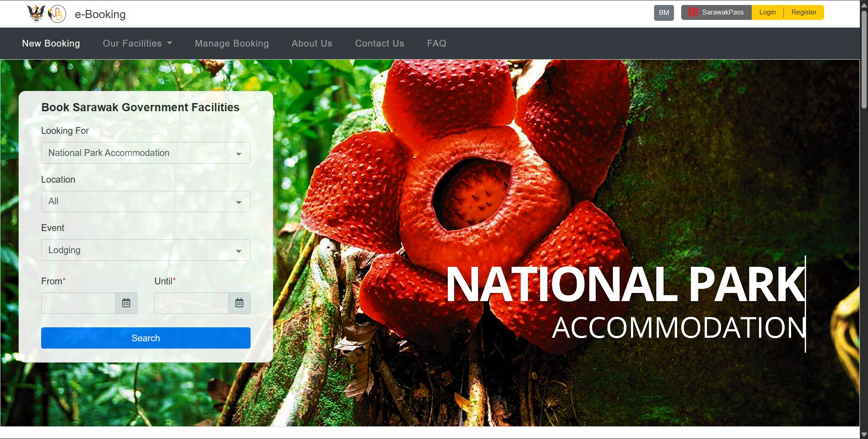
Task: Click the e-Booking mouse logo icon
Action: 58,13
